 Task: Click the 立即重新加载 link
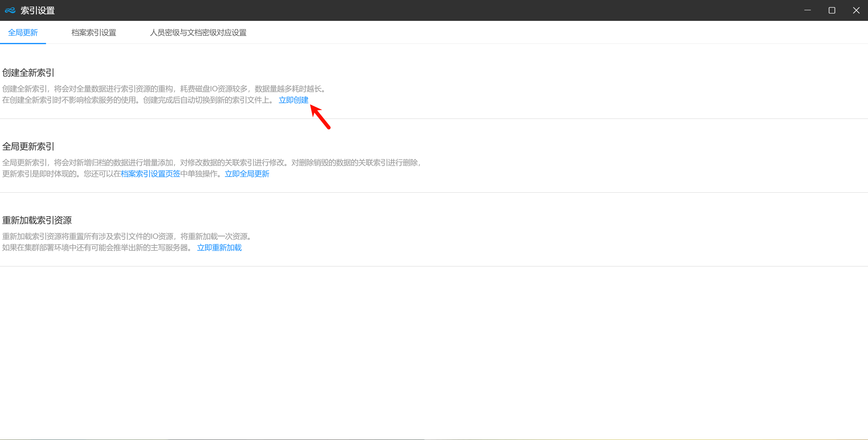pyautogui.click(x=219, y=248)
